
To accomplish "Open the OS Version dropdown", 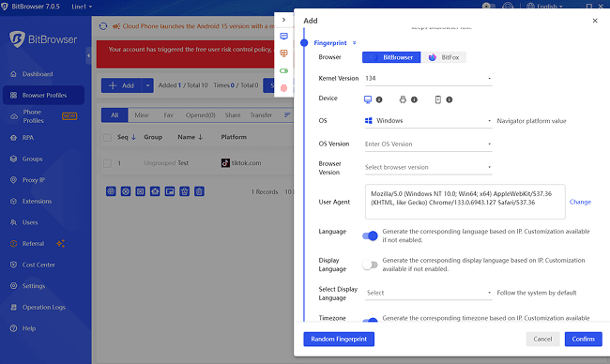I will pos(428,144).
